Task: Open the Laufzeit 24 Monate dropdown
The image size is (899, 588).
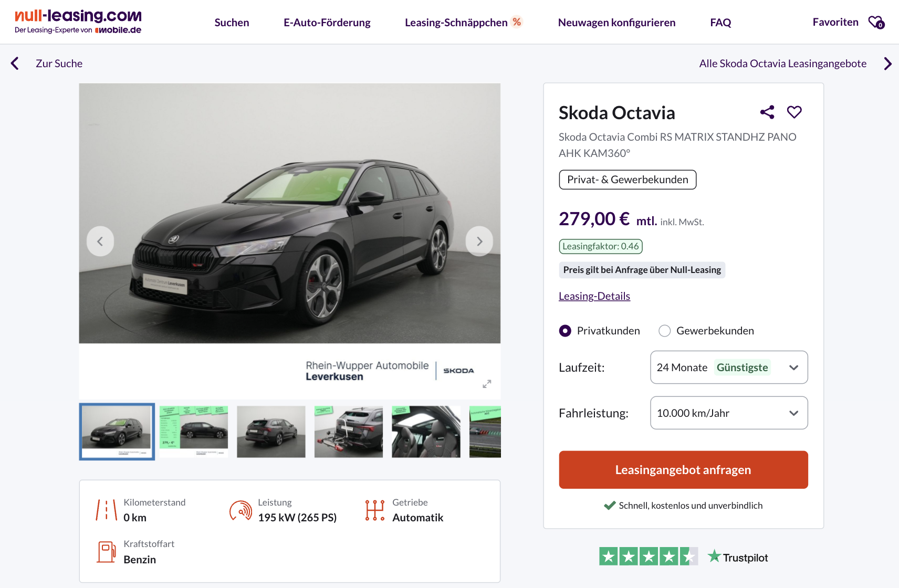Action: pos(728,367)
